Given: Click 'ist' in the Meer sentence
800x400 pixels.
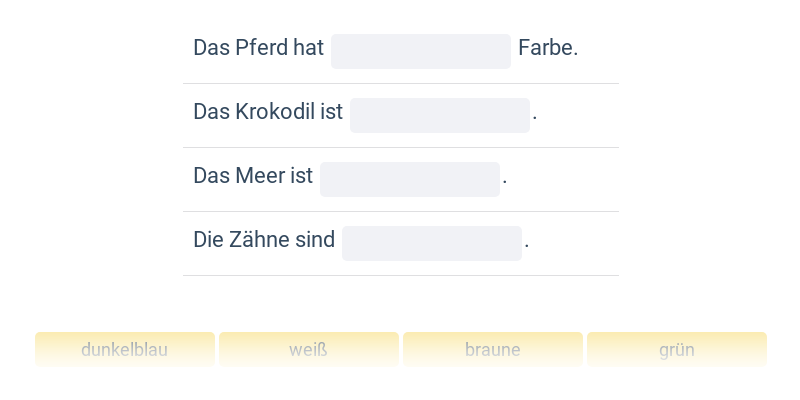Looking at the screenshot, I should click(302, 176).
